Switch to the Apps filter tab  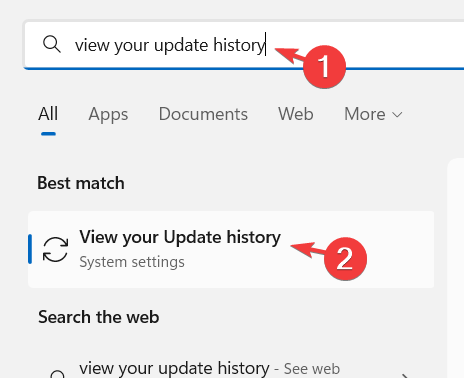coord(108,115)
